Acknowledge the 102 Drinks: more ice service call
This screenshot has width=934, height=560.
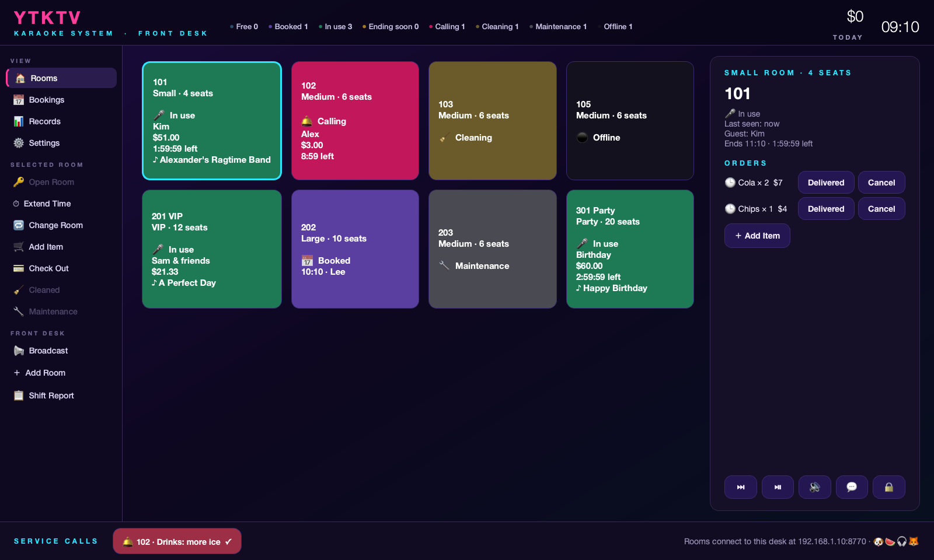pos(177,541)
